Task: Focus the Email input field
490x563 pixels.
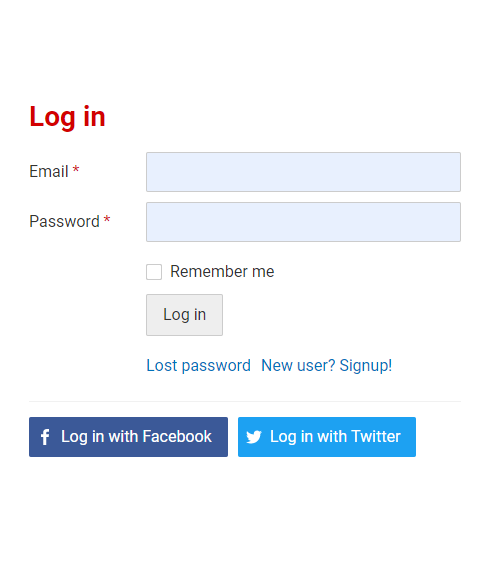Action: (303, 172)
